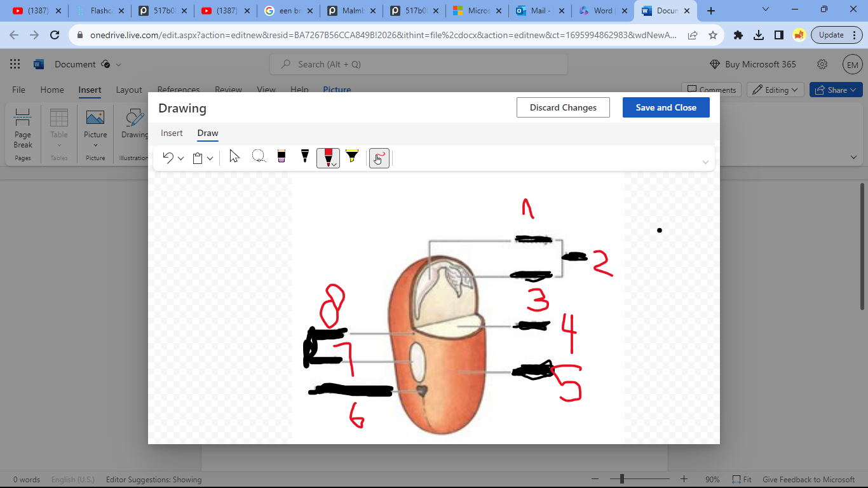Reload the browser page

[55, 35]
